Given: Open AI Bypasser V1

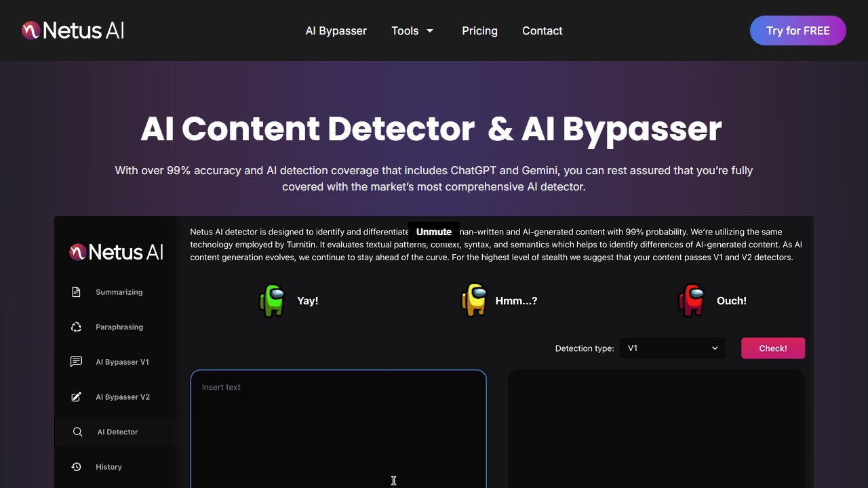Looking at the screenshot, I should click(x=122, y=362).
